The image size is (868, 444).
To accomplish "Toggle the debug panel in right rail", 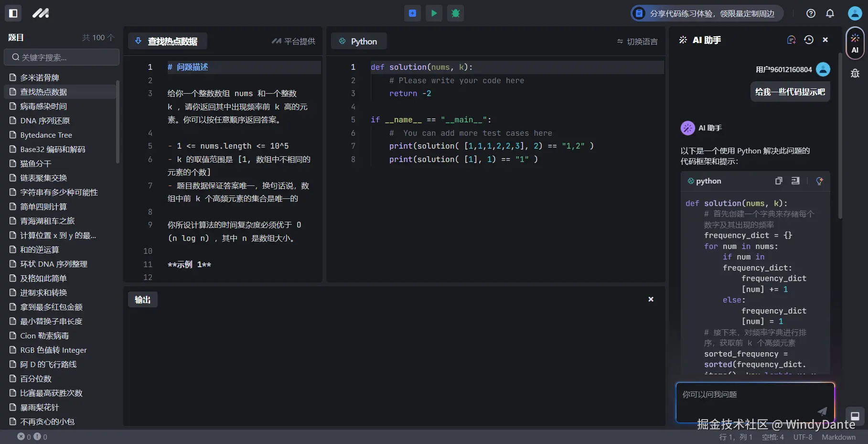I will 855,73.
